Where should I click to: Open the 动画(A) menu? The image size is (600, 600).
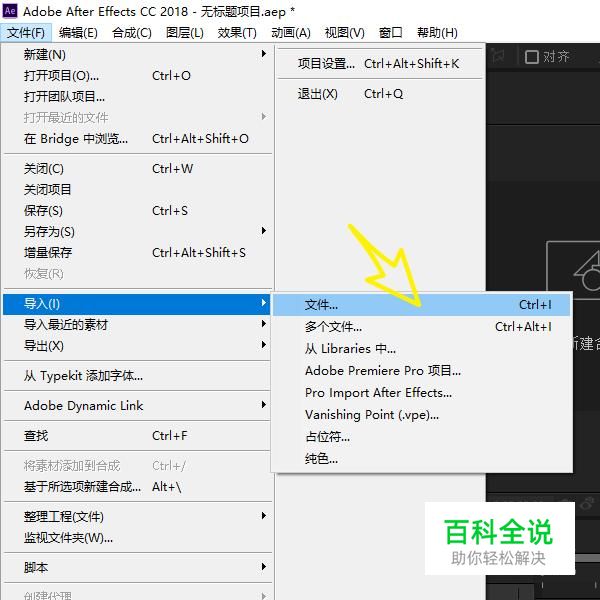click(290, 33)
